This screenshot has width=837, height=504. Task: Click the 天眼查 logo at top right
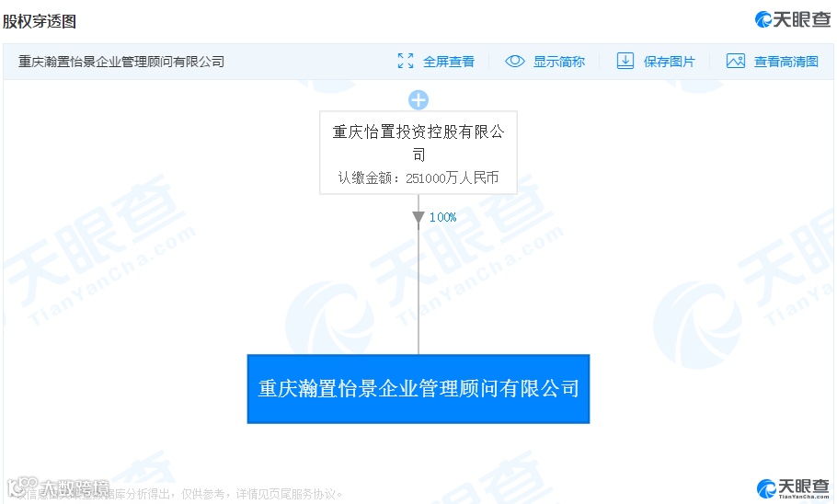[x=793, y=19]
